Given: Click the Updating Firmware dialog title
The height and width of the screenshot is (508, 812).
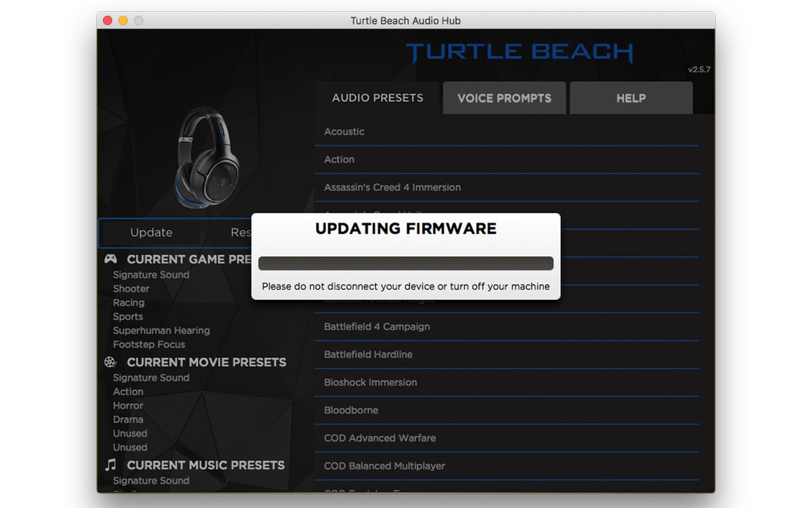Looking at the screenshot, I should click(406, 229).
